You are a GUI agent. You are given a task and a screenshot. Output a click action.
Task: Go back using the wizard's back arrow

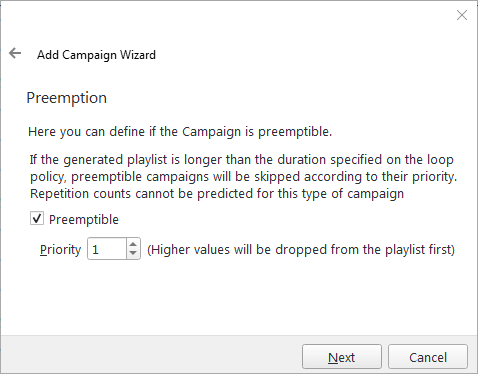tap(15, 53)
